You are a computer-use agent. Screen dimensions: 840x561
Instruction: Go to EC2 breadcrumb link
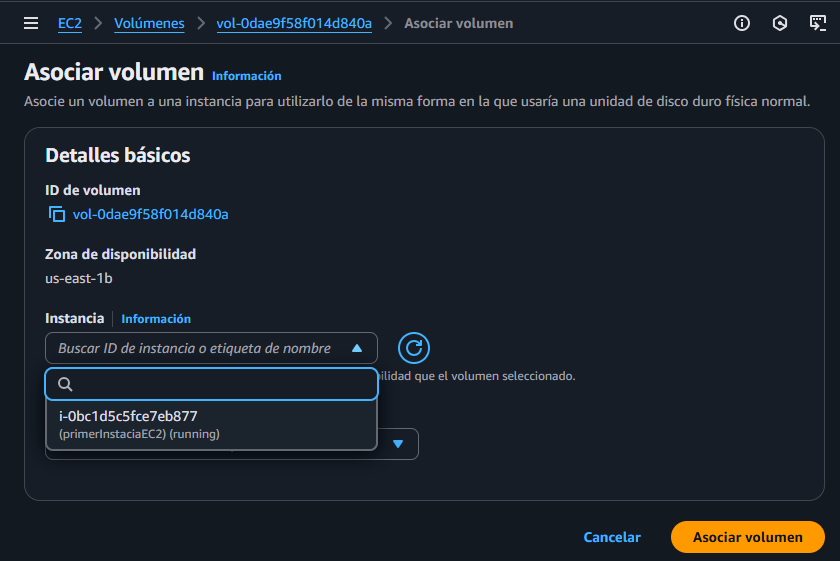[x=70, y=24]
